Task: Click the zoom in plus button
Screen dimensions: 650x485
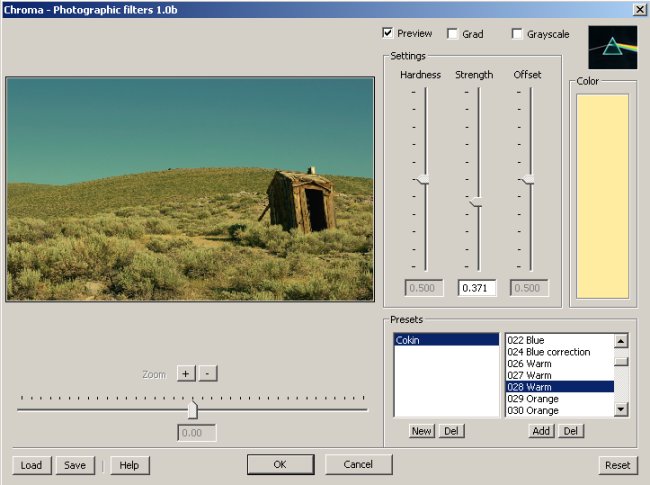Action: 185,373
